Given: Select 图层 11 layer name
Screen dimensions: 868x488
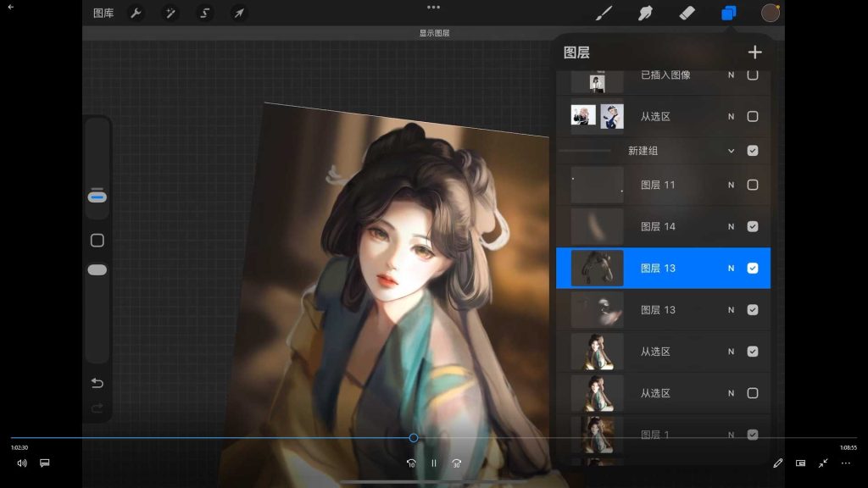Looking at the screenshot, I should point(658,185).
